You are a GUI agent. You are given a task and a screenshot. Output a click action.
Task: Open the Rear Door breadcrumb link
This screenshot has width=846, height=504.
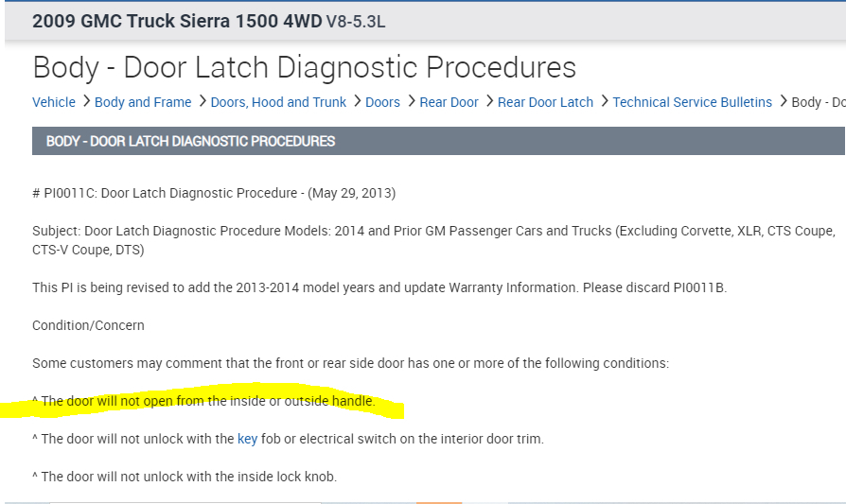449,102
